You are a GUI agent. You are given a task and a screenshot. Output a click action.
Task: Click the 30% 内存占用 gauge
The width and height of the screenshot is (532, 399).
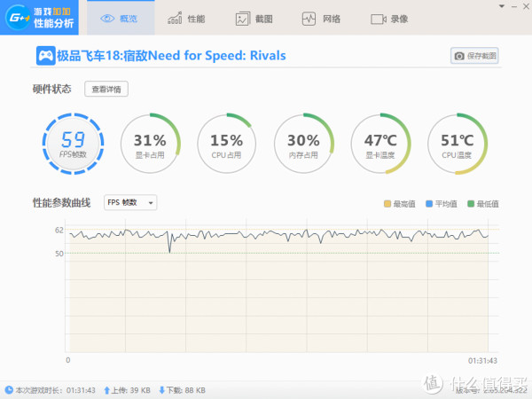[303, 144]
